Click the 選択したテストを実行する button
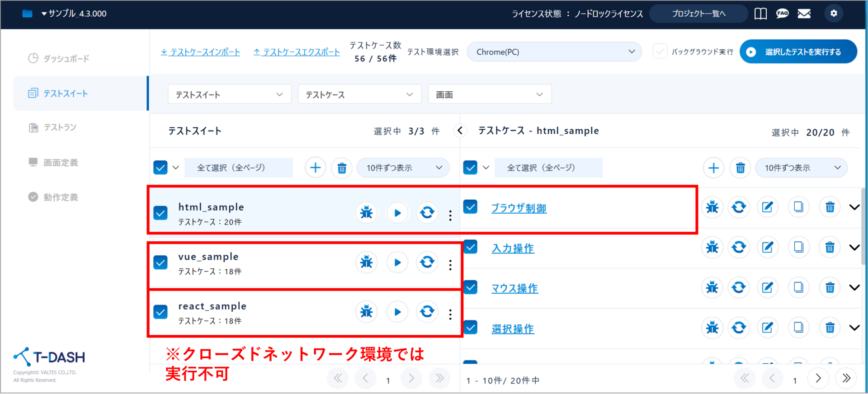 (x=798, y=52)
